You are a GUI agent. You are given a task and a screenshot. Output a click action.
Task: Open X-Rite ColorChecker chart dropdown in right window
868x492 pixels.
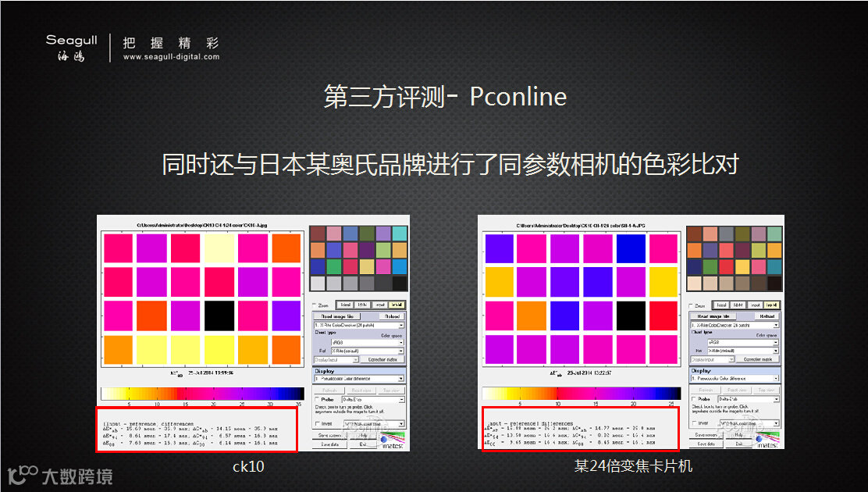[735, 325]
